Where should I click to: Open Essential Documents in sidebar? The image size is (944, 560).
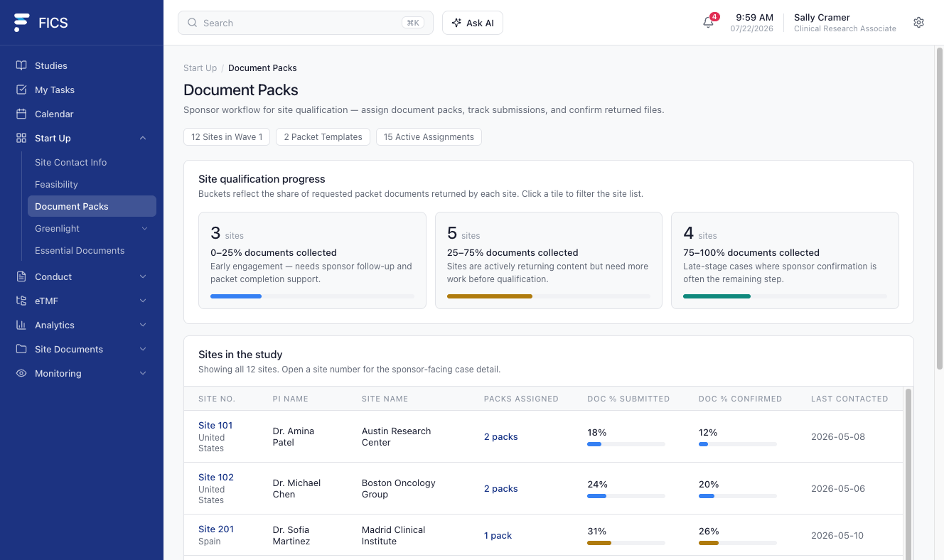point(92,250)
